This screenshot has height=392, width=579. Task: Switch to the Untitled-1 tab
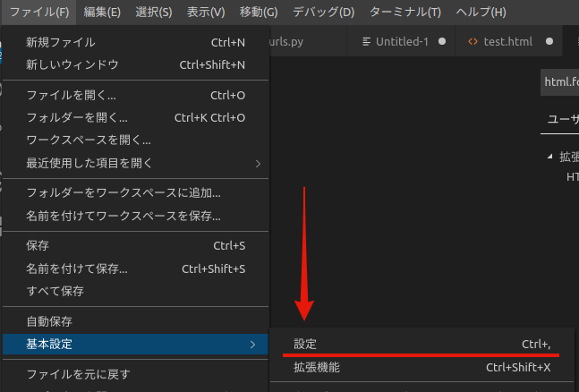[x=401, y=42]
